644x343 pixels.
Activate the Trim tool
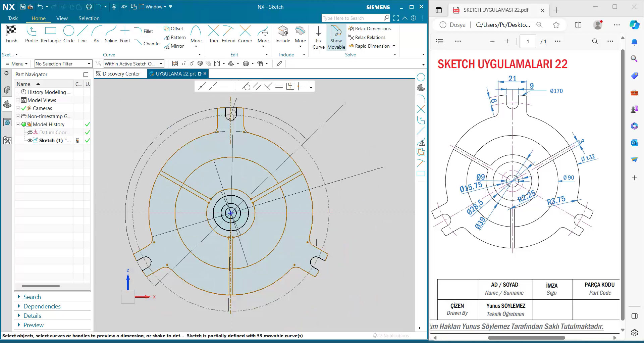coord(213,34)
